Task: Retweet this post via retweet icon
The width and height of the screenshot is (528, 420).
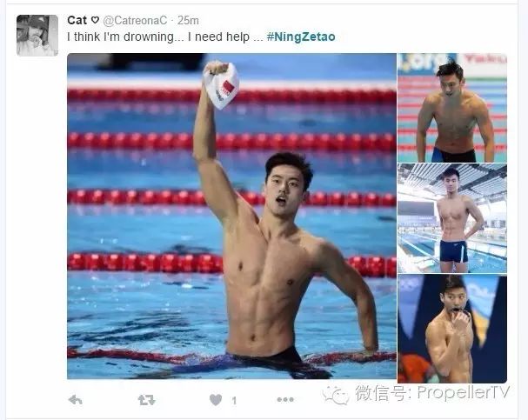Action: pos(146,400)
